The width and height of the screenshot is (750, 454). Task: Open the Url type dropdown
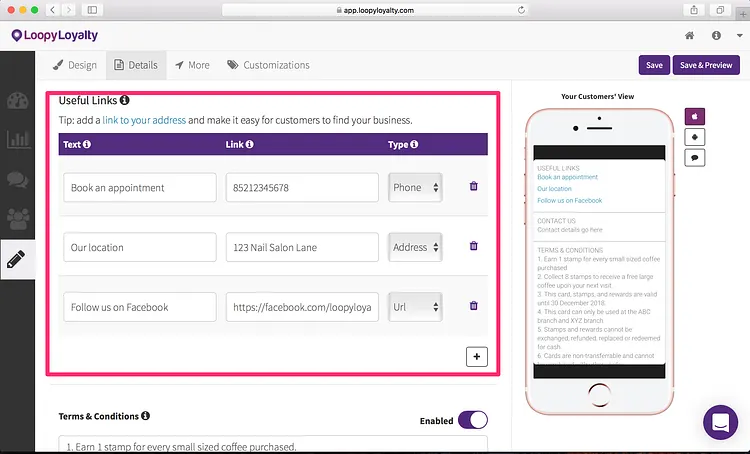415,307
